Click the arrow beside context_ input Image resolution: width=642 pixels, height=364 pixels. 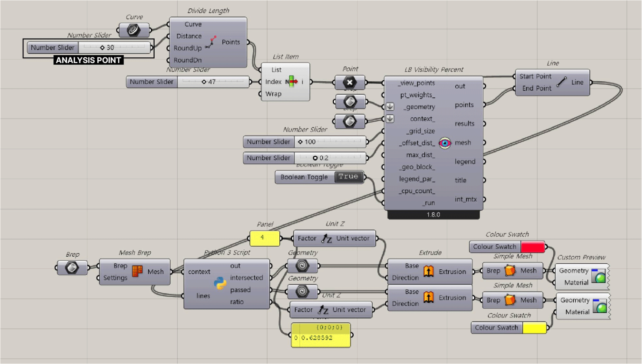(390, 119)
